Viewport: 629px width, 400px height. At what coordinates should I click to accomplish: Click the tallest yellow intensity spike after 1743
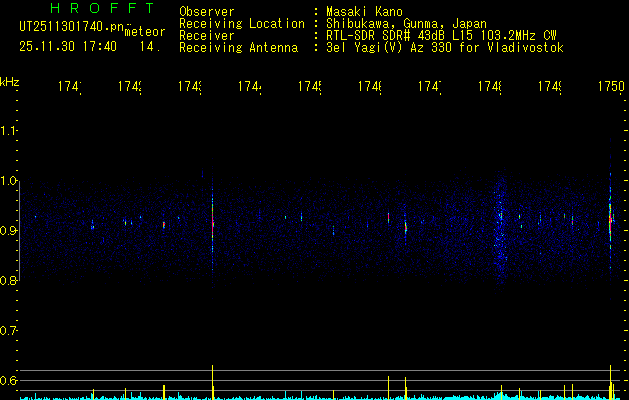pos(213,382)
